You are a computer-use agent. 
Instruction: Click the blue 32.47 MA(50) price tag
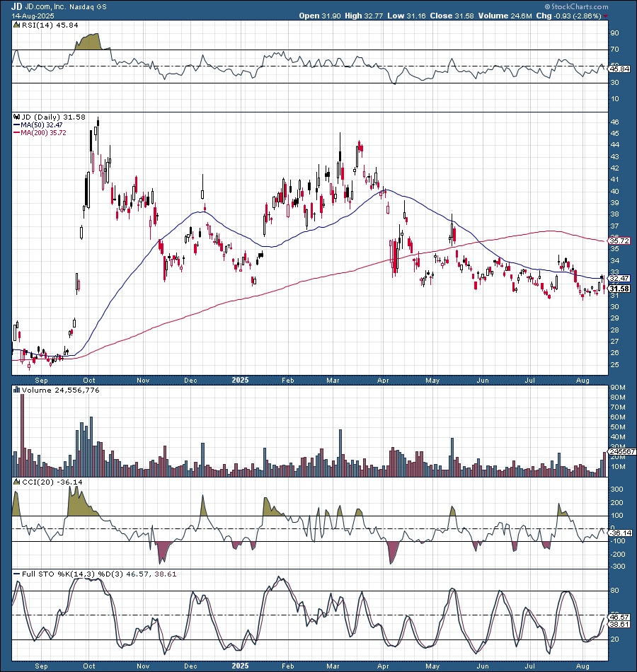point(617,279)
